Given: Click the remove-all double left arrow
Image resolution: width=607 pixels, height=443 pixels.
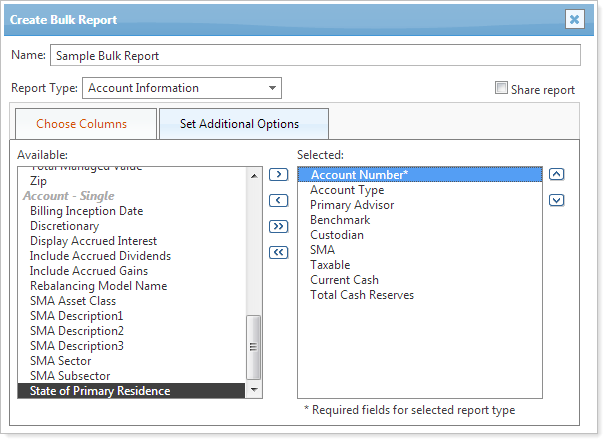Looking at the screenshot, I should click(279, 252).
